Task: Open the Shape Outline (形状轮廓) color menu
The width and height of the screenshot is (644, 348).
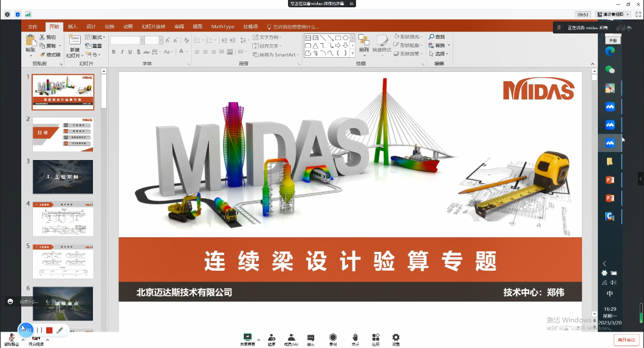Action: click(408, 45)
